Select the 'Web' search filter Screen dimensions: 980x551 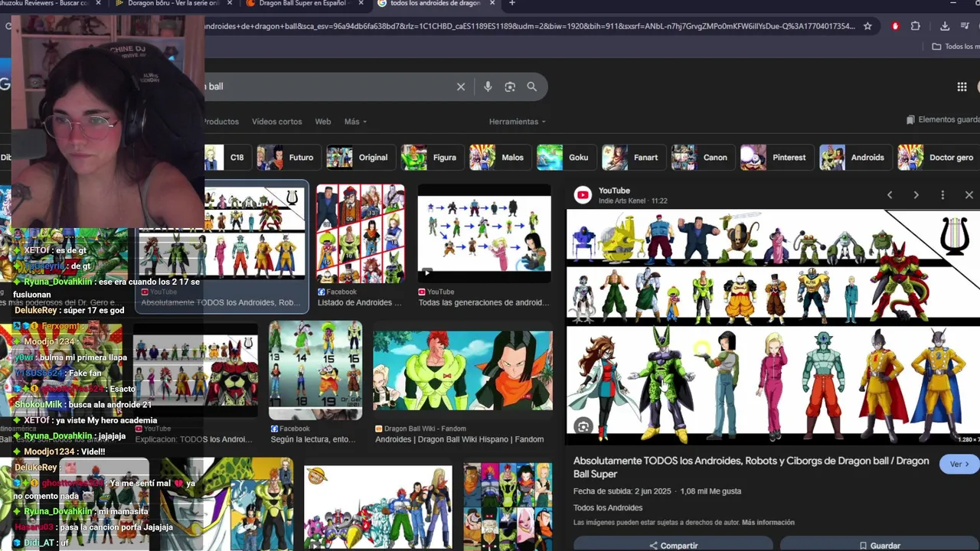point(323,122)
